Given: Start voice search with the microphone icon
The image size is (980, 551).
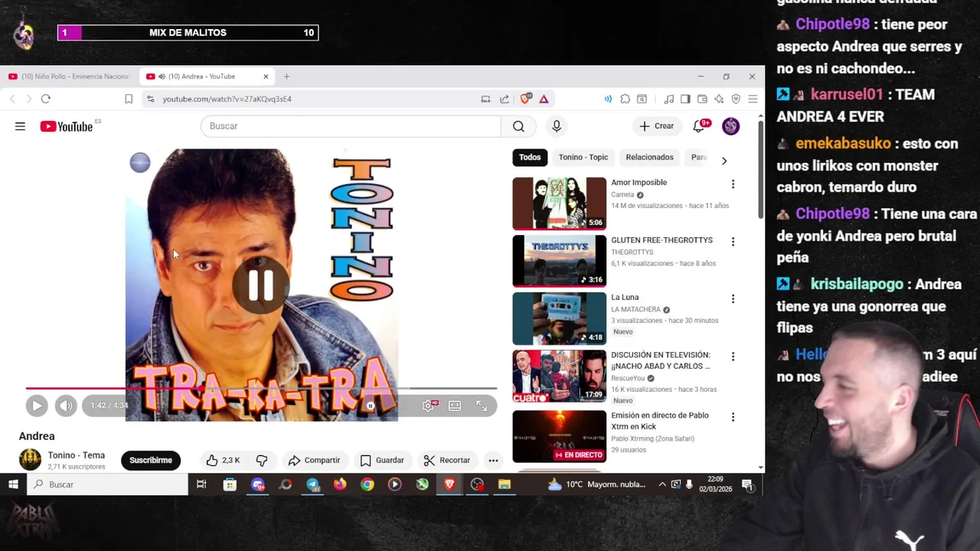Looking at the screenshot, I should [557, 126].
